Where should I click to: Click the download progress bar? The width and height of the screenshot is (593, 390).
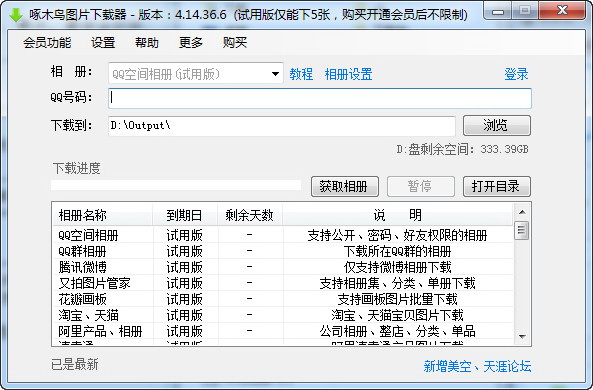coord(176,185)
